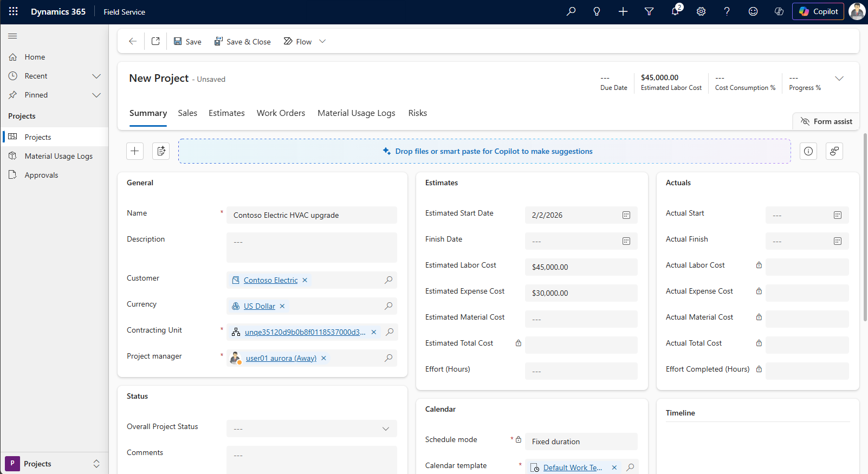Click the icon right of the info circle
This screenshot has height=474, width=868.
click(834, 151)
